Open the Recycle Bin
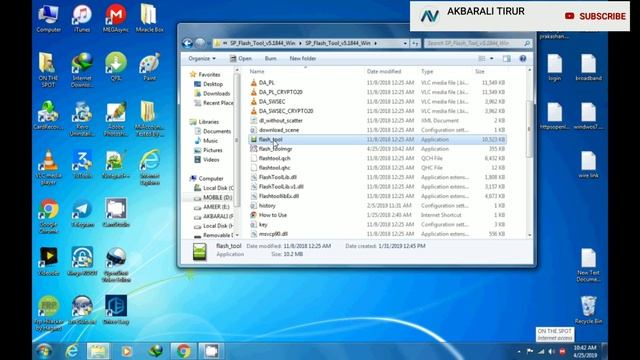640x360 pixels. point(588,310)
